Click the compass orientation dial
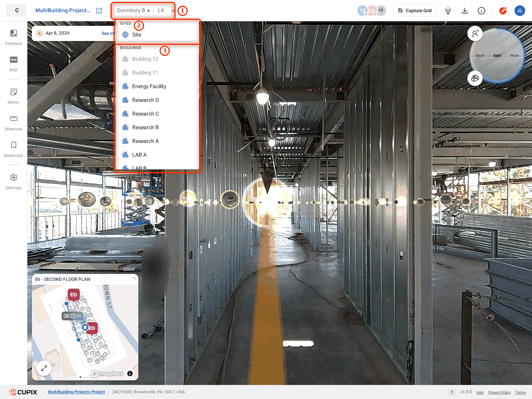532x399 pixels. (x=497, y=56)
